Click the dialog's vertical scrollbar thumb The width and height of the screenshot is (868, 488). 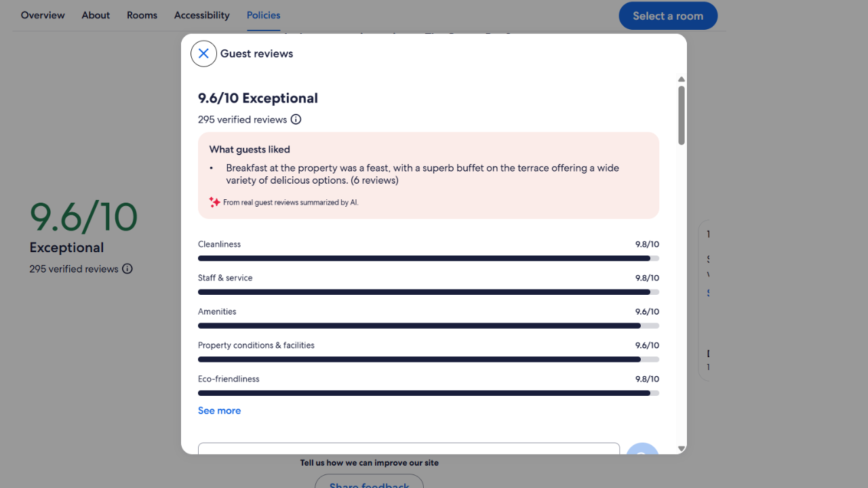point(682,115)
